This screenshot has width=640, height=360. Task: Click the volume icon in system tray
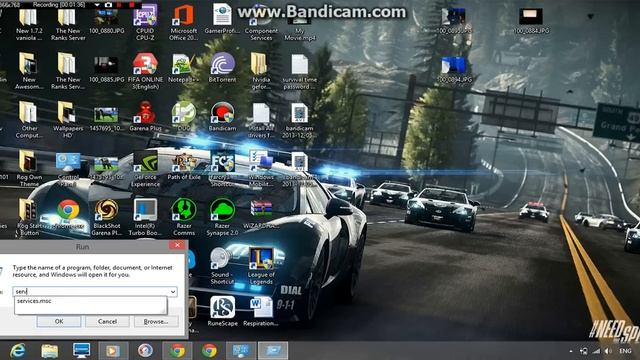tap(608, 351)
